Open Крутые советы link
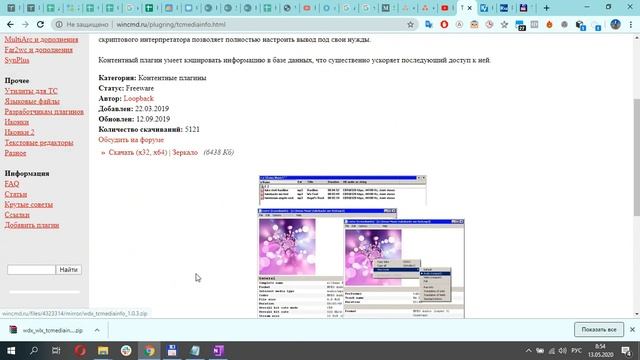640x360 pixels. 29,204
